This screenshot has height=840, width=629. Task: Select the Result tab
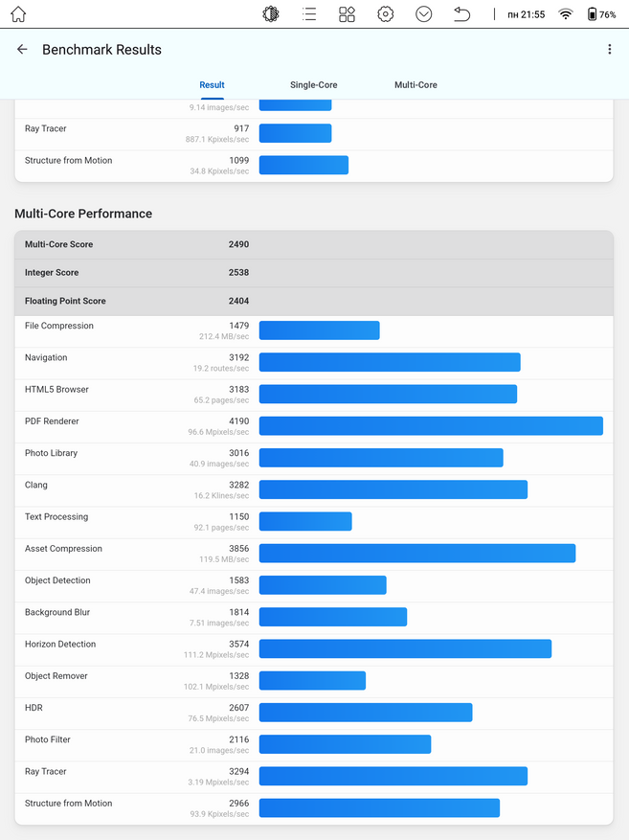(x=212, y=84)
